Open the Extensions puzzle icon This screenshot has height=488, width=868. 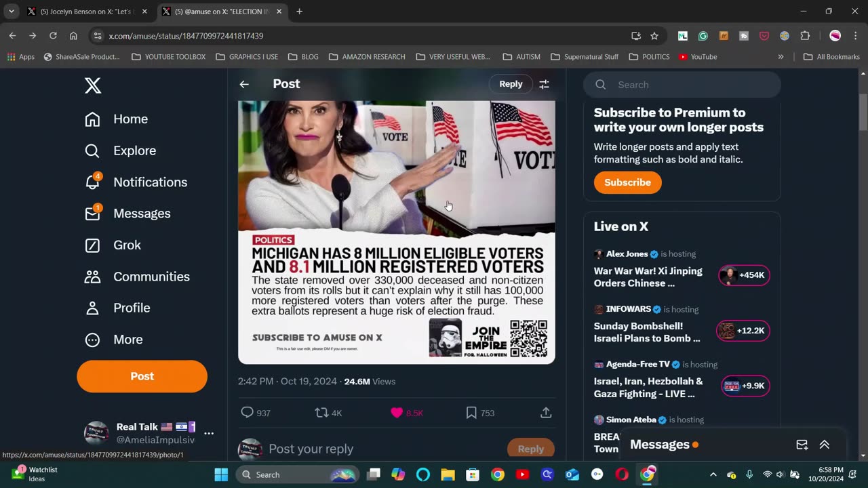[x=805, y=36]
